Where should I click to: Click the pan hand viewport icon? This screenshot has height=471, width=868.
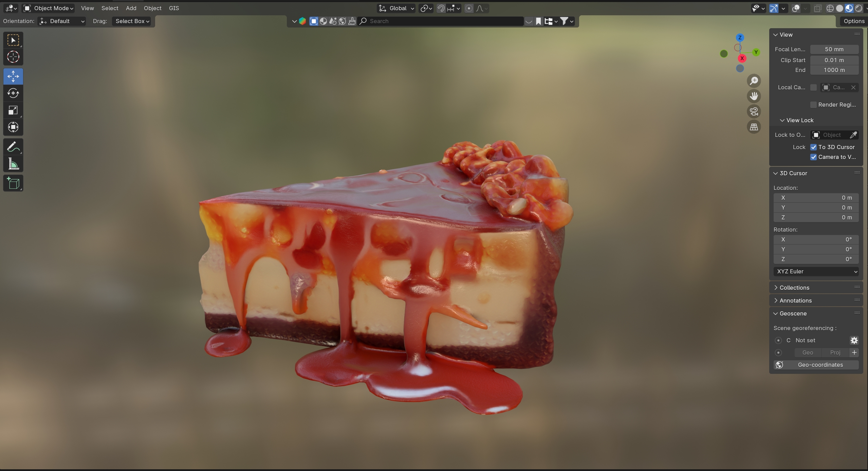click(x=754, y=96)
